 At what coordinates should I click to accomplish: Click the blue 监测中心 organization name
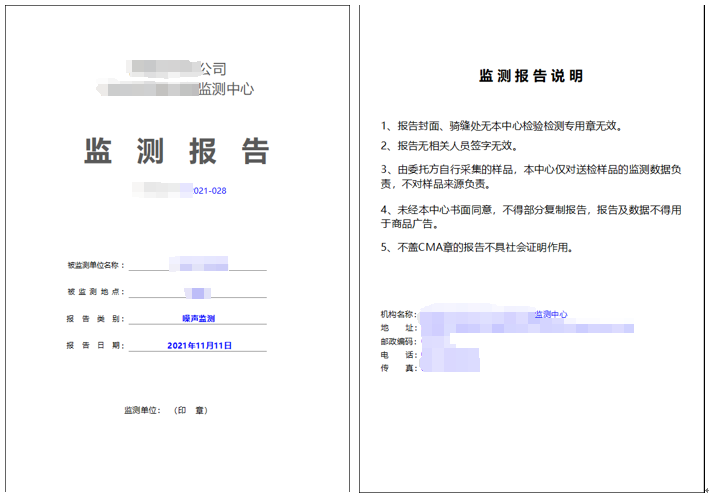551,314
